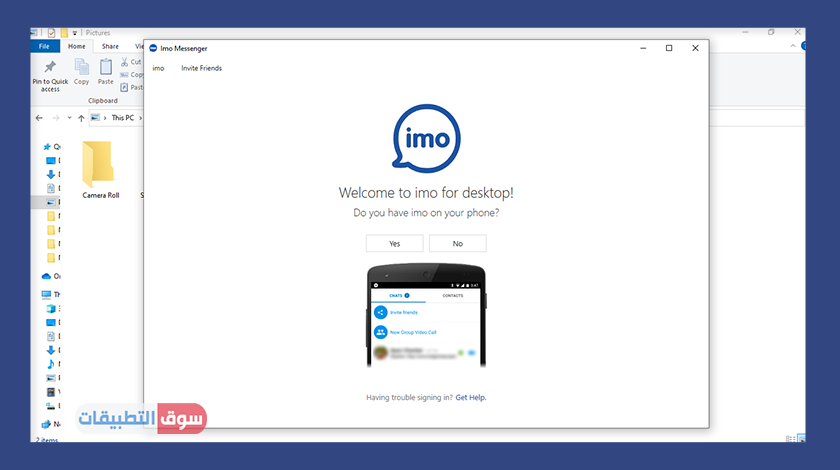Switch to the Home ribbon tab

click(x=77, y=47)
